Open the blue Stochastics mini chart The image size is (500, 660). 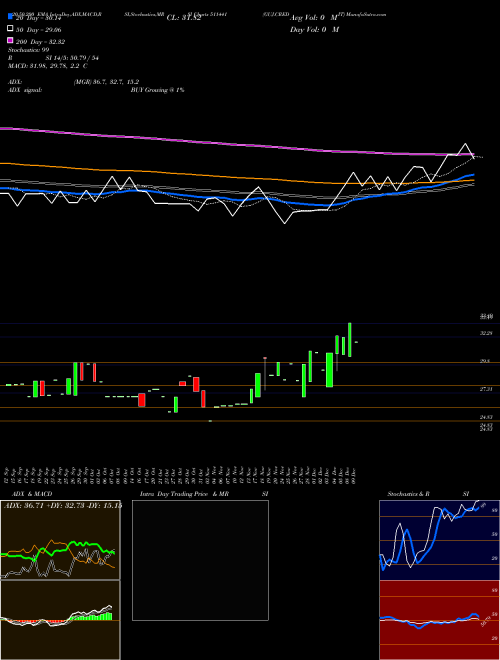[439, 540]
